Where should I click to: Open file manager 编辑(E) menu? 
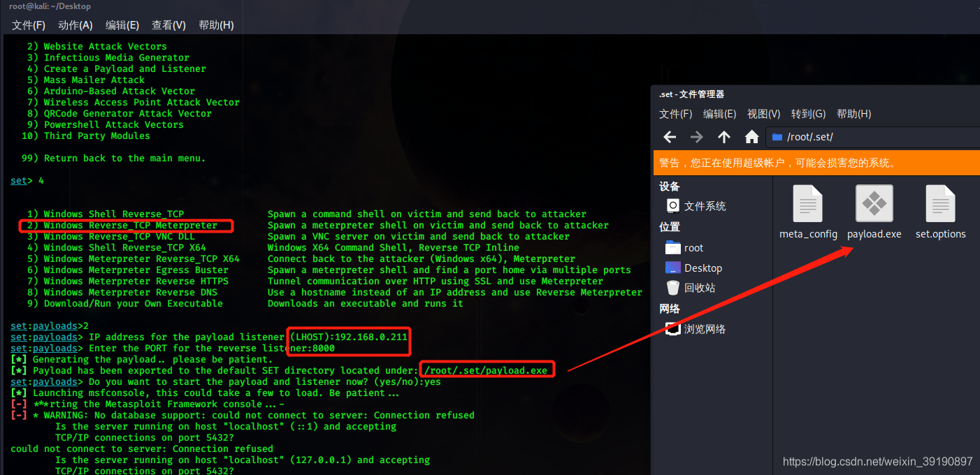(x=719, y=114)
